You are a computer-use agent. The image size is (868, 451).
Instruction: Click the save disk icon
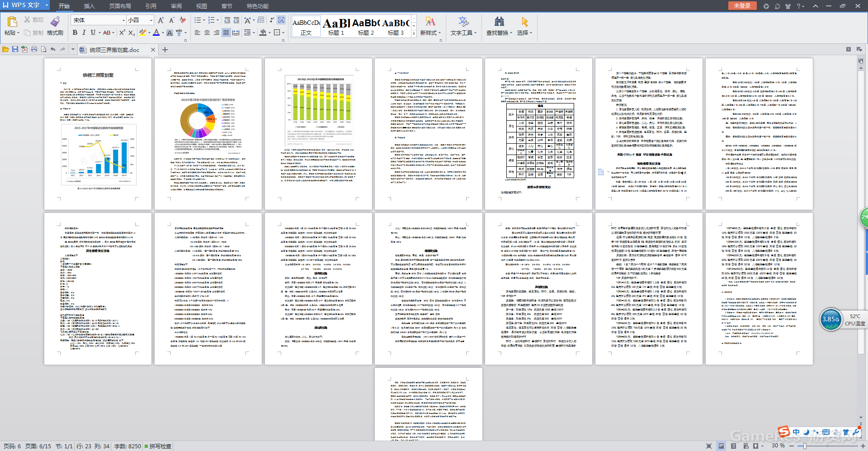(15, 49)
